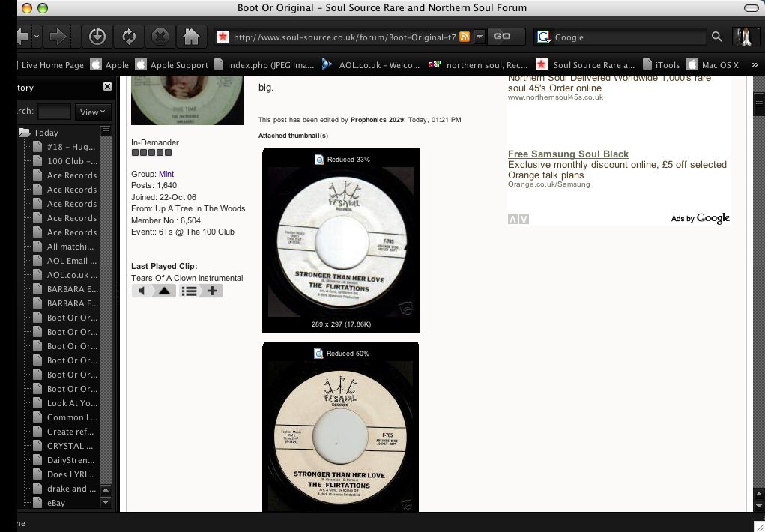Click the forward navigation arrow

click(x=58, y=37)
